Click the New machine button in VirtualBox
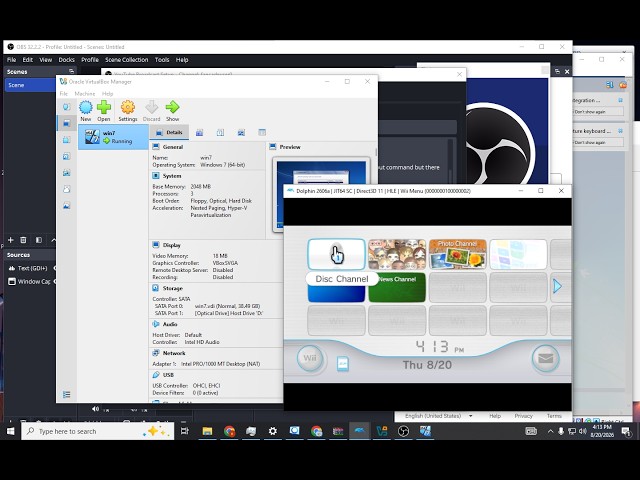Viewport: 640px width, 480px height. click(86, 111)
